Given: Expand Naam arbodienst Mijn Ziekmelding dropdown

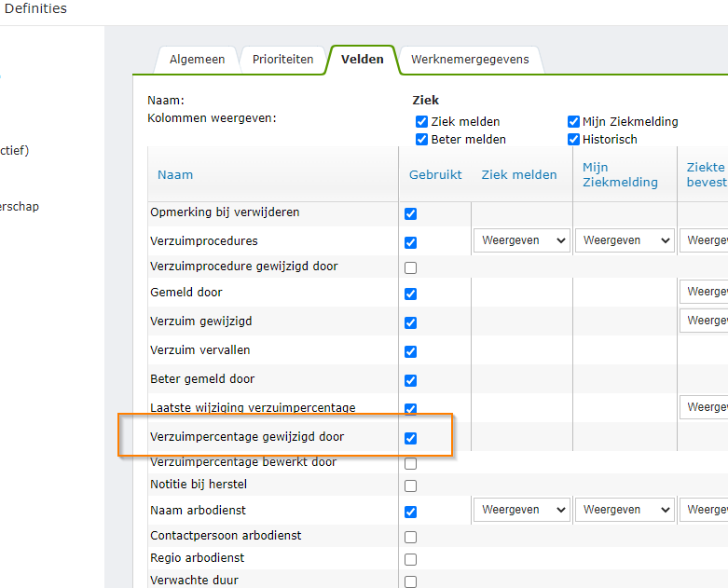Looking at the screenshot, I should [625, 511].
